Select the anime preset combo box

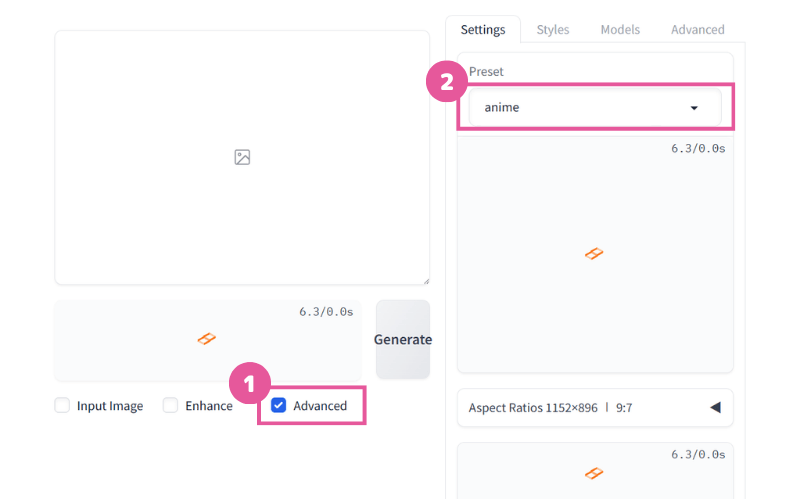pos(595,108)
